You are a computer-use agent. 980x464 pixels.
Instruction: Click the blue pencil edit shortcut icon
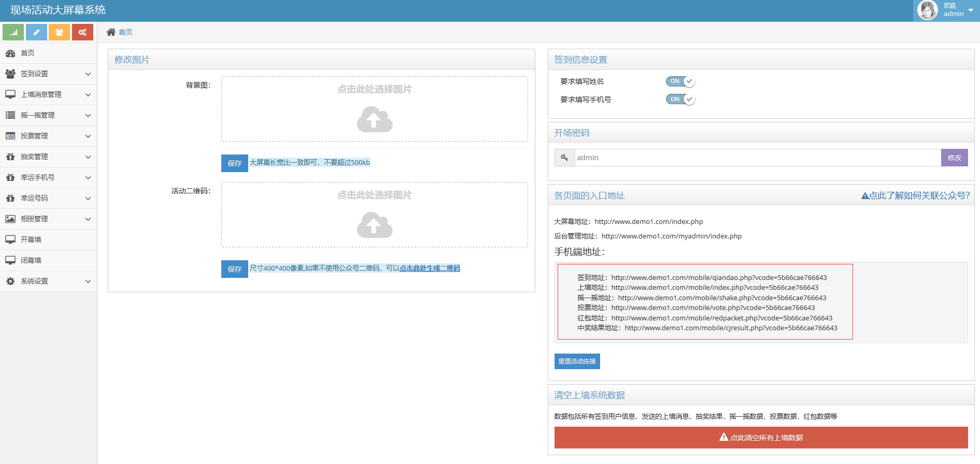[x=36, y=32]
